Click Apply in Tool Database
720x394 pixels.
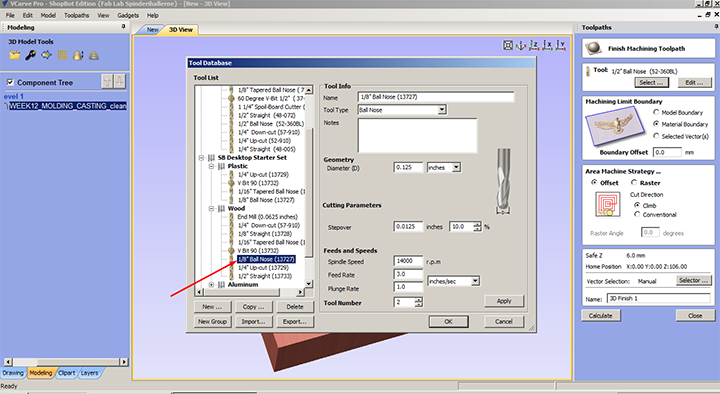(x=504, y=301)
